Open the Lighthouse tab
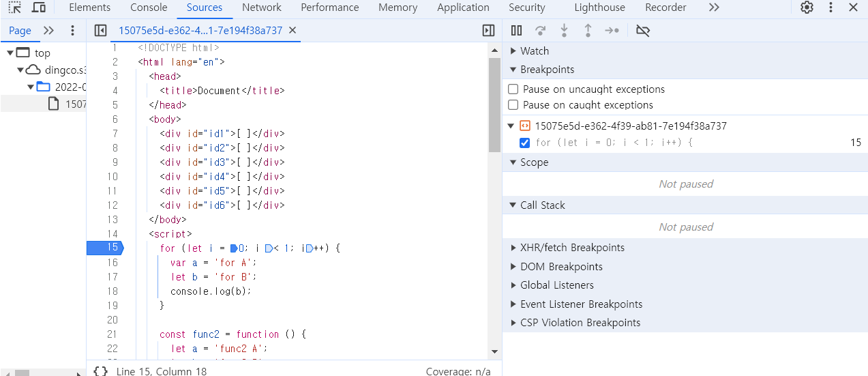 (600, 8)
